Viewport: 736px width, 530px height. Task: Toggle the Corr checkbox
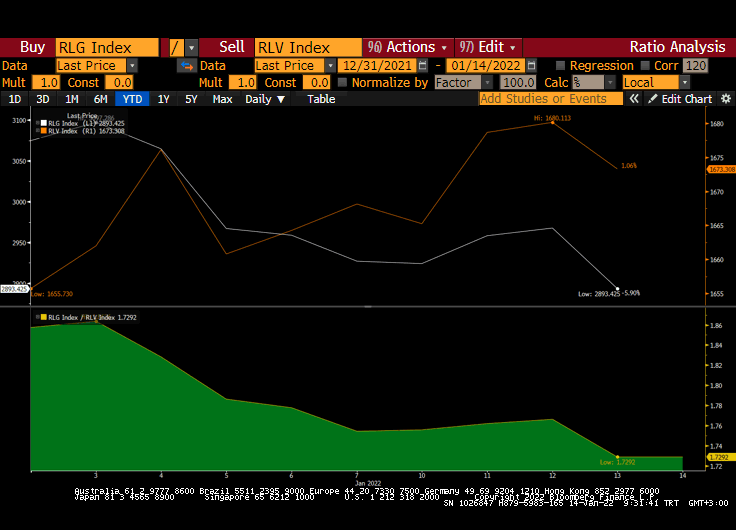[645, 66]
